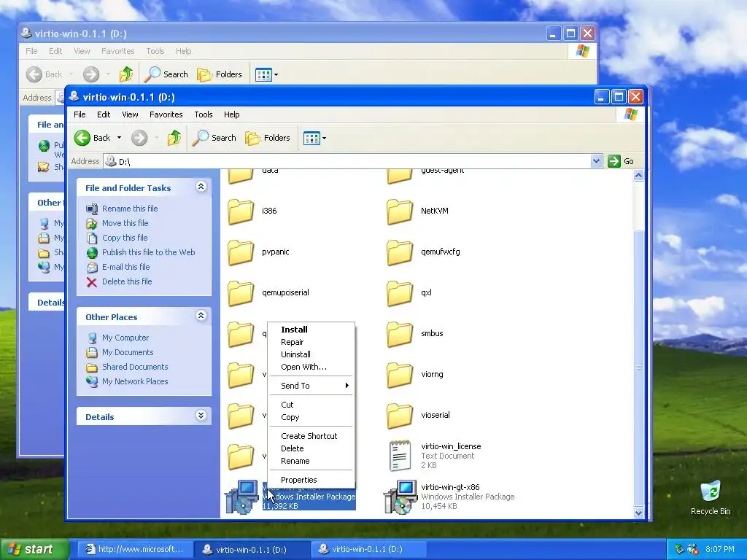Switch to http://www.microsoft... taskbar button

(134, 550)
